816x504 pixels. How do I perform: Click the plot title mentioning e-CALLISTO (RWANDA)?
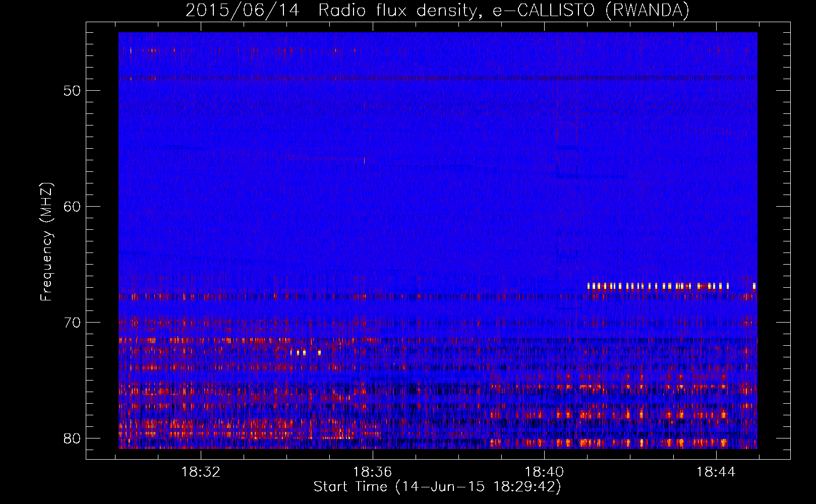click(x=437, y=10)
